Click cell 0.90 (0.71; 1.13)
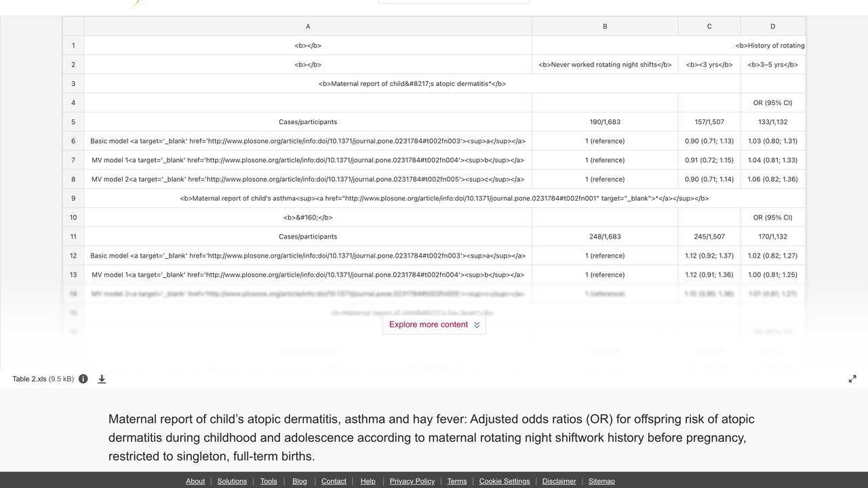868x488 pixels. (x=709, y=141)
